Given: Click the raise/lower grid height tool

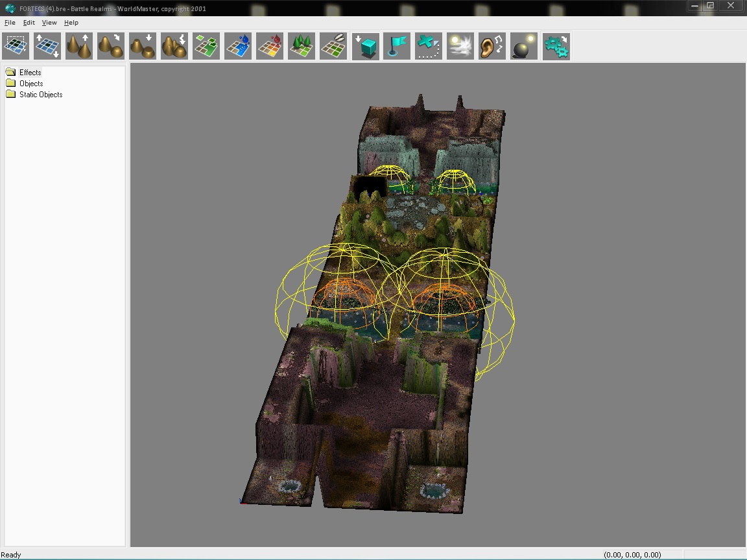Looking at the screenshot, I should pyautogui.click(x=47, y=47).
